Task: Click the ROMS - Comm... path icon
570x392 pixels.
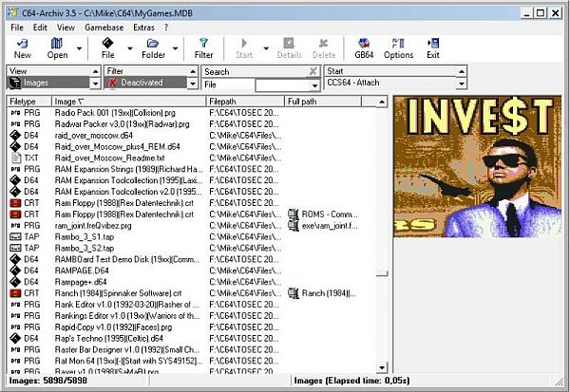Action: [293, 215]
